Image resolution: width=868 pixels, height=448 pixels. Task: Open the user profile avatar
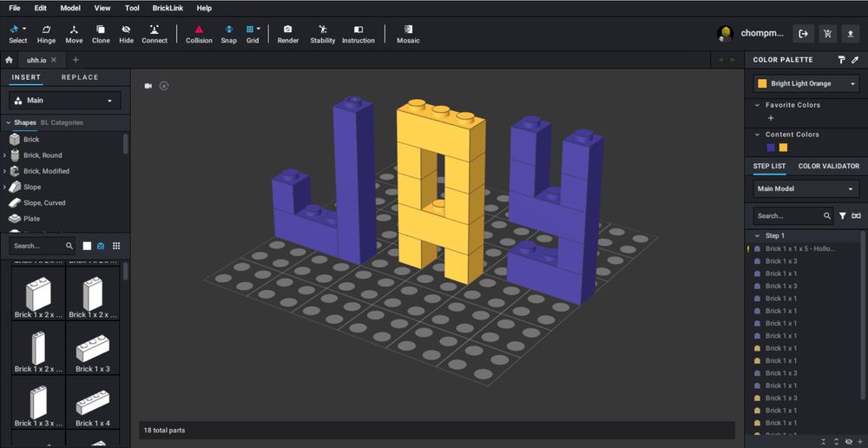click(725, 34)
